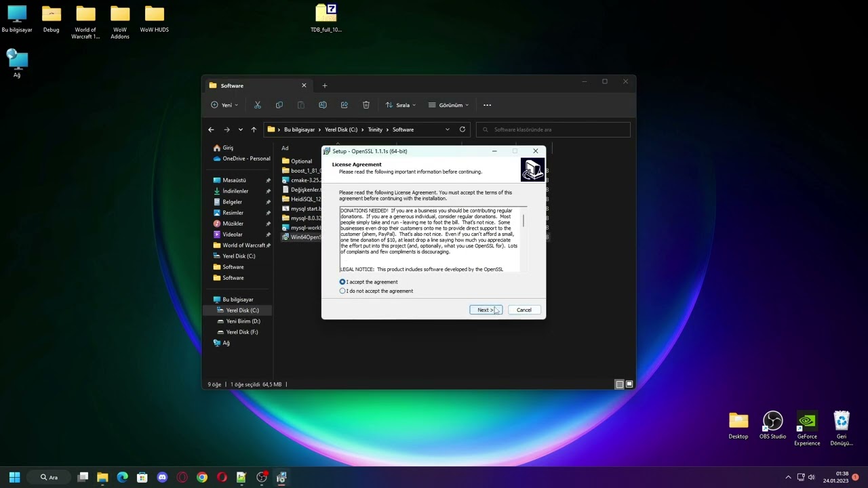
Task: Go back with the Explorer back arrow
Action: point(211,129)
